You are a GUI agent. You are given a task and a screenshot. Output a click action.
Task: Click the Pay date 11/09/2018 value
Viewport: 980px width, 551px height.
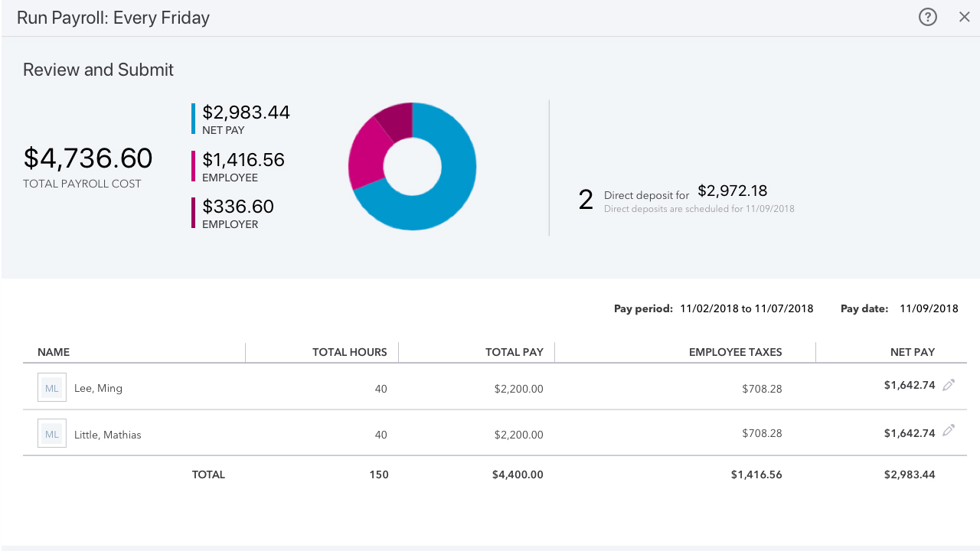click(x=929, y=308)
